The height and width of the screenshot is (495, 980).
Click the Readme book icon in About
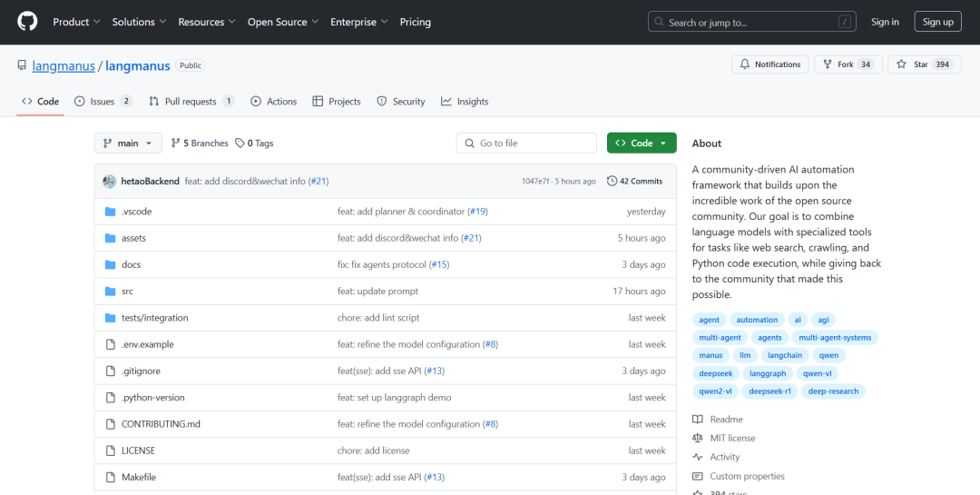click(698, 420)
